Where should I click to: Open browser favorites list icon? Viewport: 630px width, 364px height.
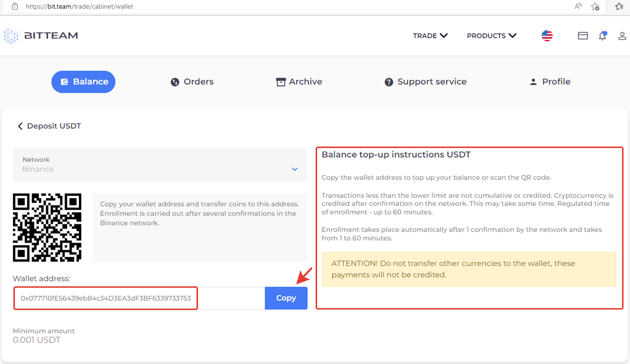pyautogui.click(x=619, y=6)
